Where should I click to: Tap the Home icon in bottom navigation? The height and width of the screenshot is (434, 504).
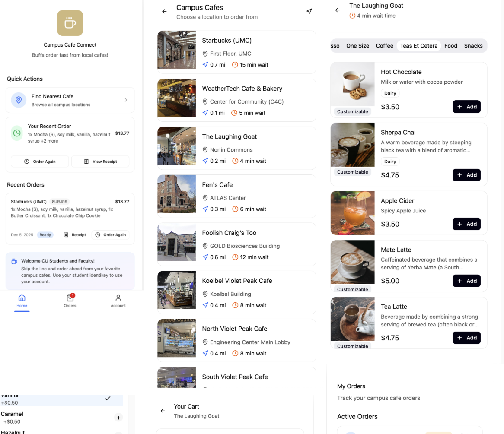(22, 298)
